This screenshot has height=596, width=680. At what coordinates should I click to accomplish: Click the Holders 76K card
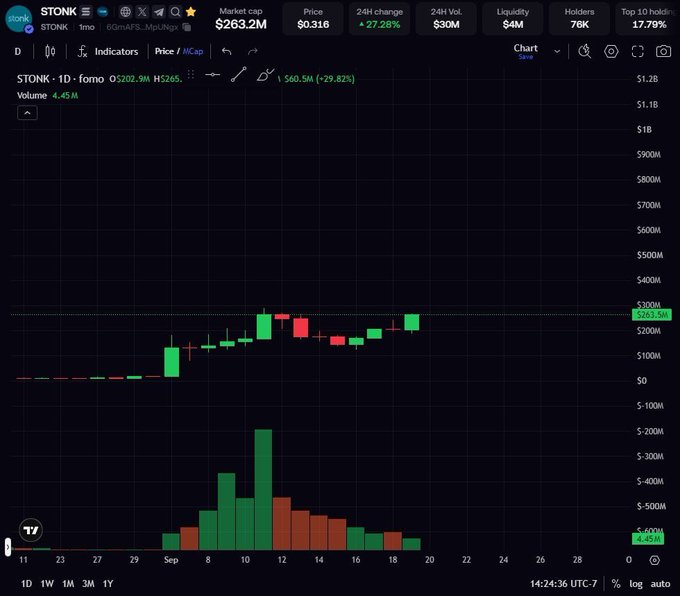579,19
